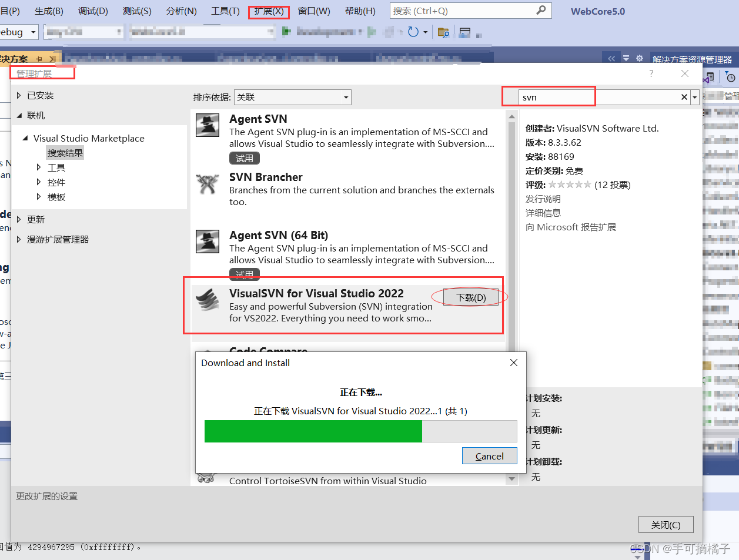Expand the 工具 tree node
This screenshot has width=739, height=560.
click(39, 167)
